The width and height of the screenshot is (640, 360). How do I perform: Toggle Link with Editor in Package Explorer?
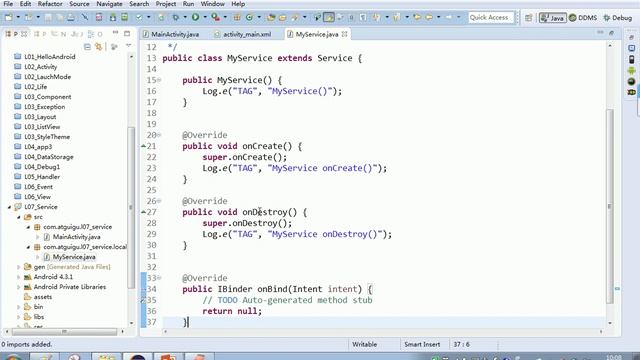(x=98, y=47)
